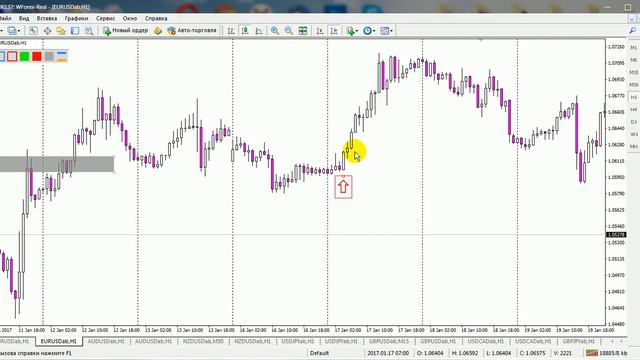Expand the indicators dropdown arrow
Screen dimensions: 640x360
click(x=357, y=31)
